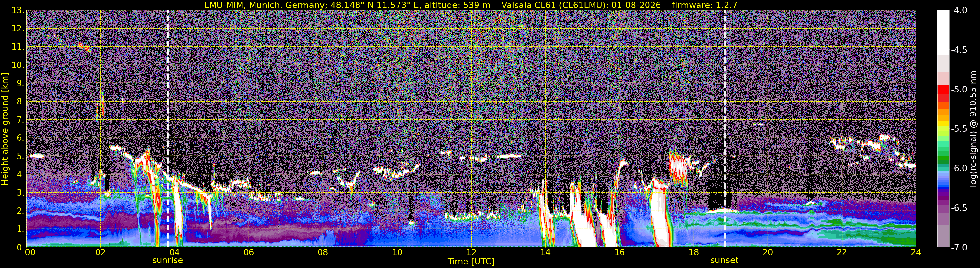Select the instrument label 'Vaisala CL61 (CL61LMU): 01-08-2026'
This screenshot has height=268, width=980.
pyautogui.click(x=581, y=5)
